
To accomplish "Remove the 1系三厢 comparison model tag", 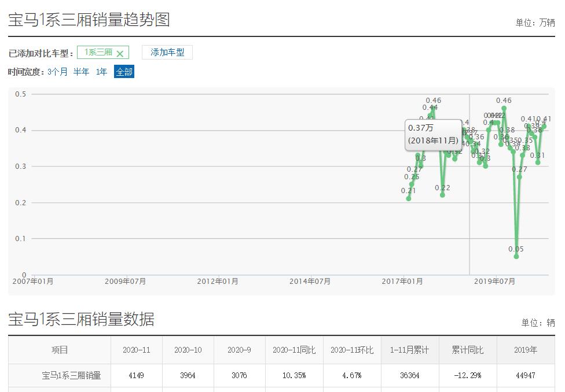I will (x=120, y=54).
